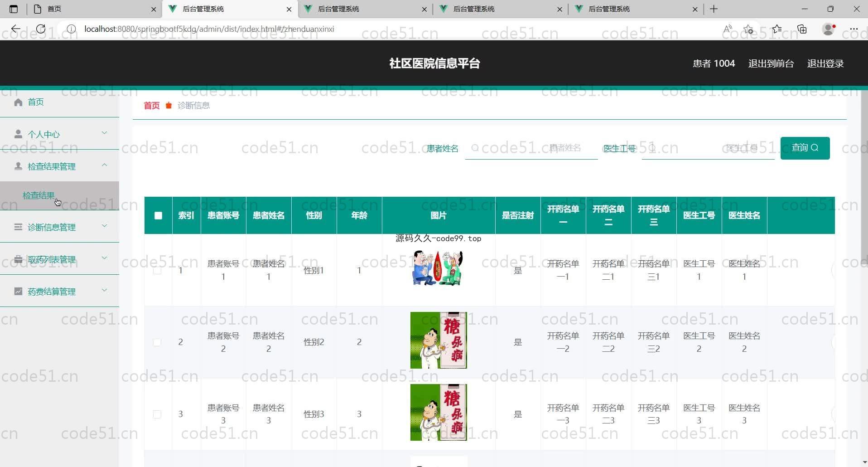This screenshot has height=467, width=868.
Task: Click the 医生姓名 column header
Action: tap(744, 215)
